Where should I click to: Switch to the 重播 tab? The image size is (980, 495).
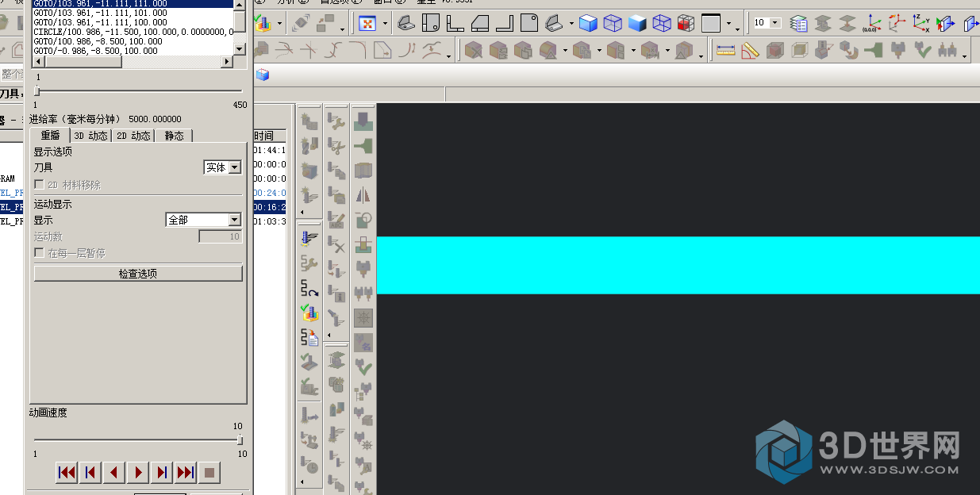click(x=51, y=136)
